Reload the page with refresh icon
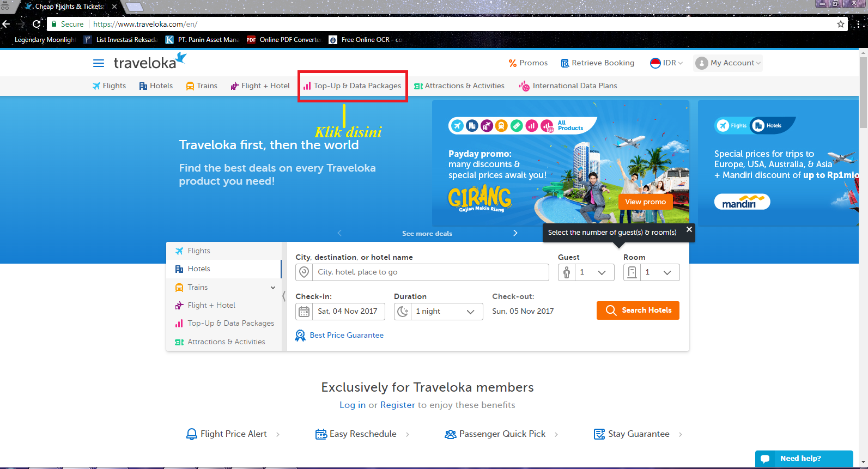Screen dimensions: 868x469 pyautogui.click(x=37, y=24)
